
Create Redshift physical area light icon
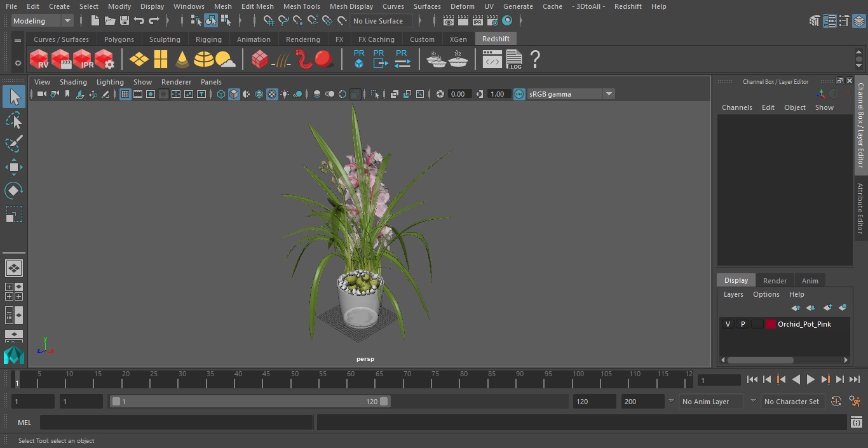tap(139, 60)
